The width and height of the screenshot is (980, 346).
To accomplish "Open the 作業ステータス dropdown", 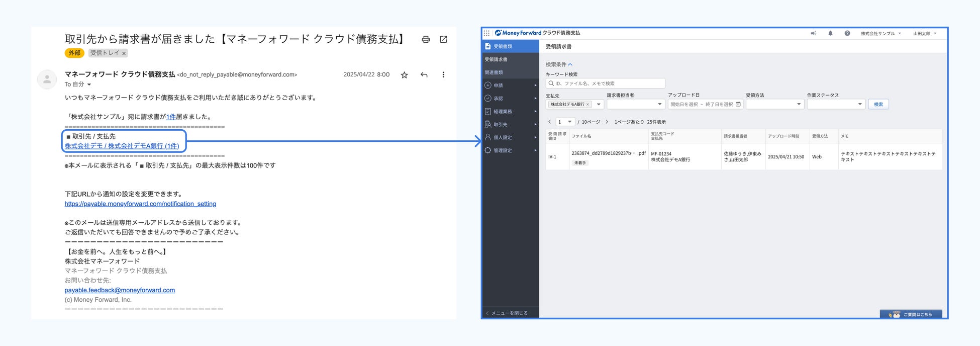I will point(836,105).
